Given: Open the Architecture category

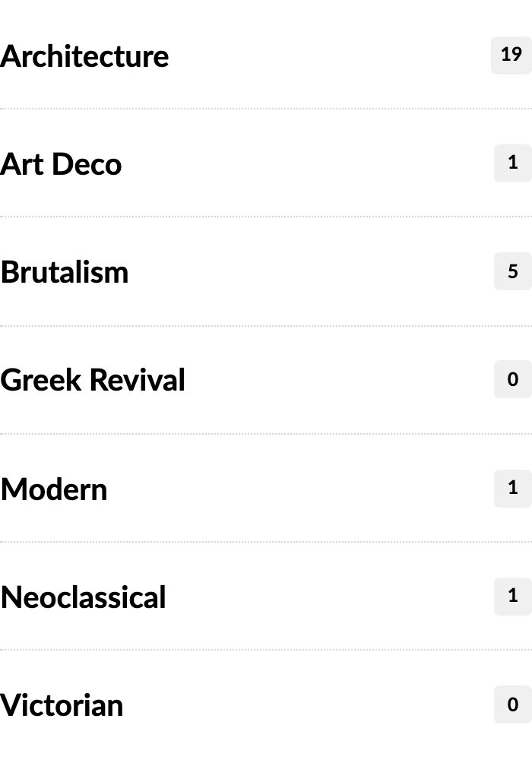Looking at the screenshot, I should point(84,56).
